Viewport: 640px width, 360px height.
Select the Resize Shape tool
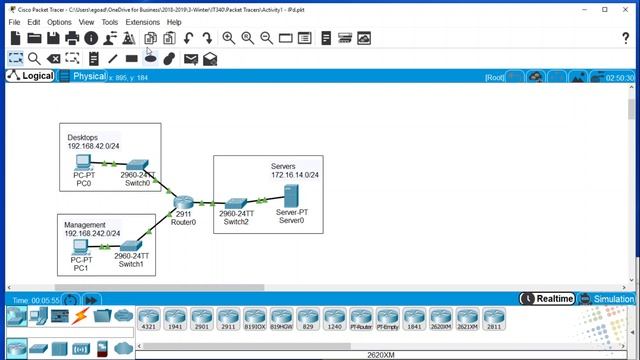(x=72, y=58)
